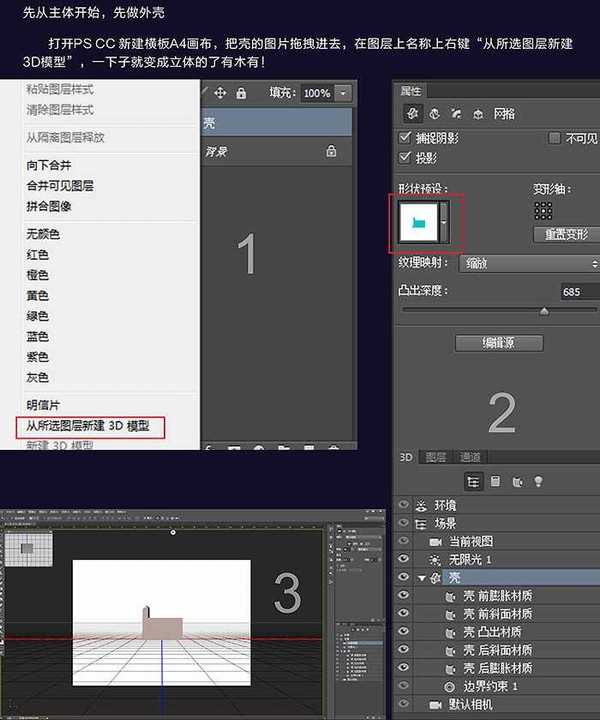Hide the 场景 item via its eye
The height and width of the screenshot is (720, 600).
[403, 523]
